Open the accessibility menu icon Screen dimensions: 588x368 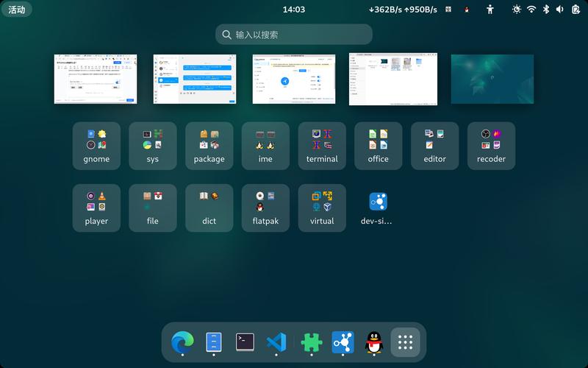490,10
